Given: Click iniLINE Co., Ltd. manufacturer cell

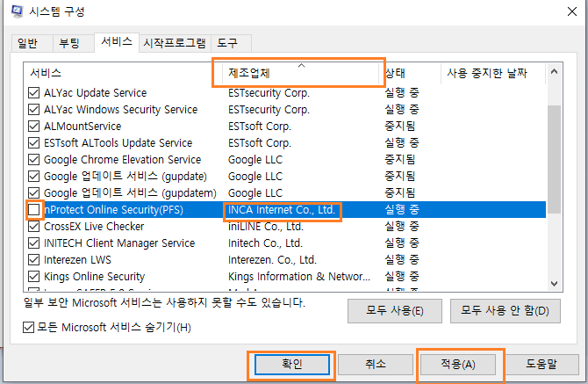Looking at the screenshot, I should pyautogui.click(x=266, y=227).
